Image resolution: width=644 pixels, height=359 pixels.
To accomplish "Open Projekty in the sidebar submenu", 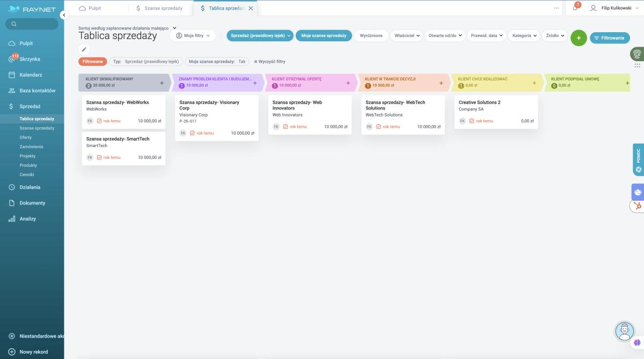I will click(27, 156).
